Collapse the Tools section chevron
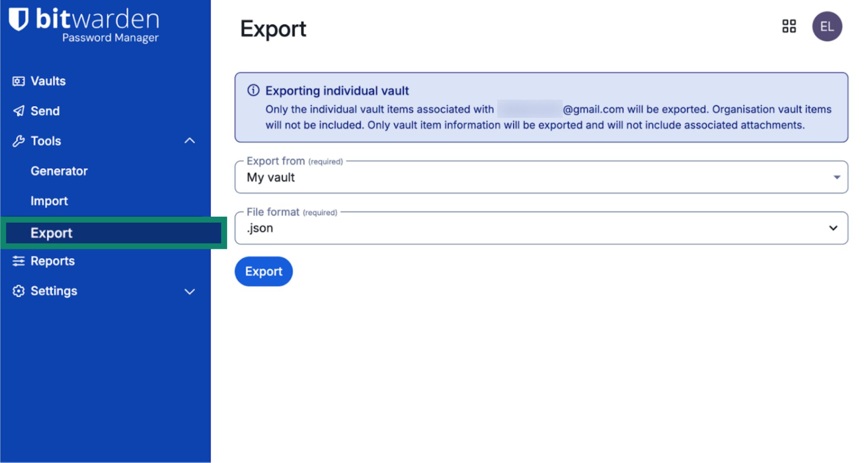This screenshot has height=463, width=868. (x=190, y=141)
